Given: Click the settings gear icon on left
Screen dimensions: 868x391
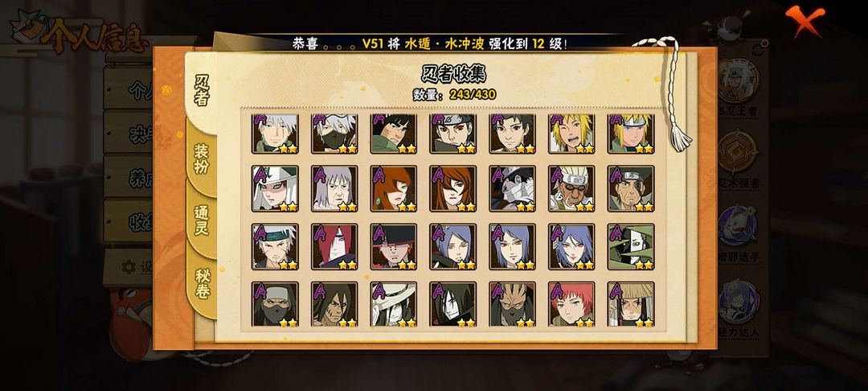Looking at the screenshot, I should [129, 267].
